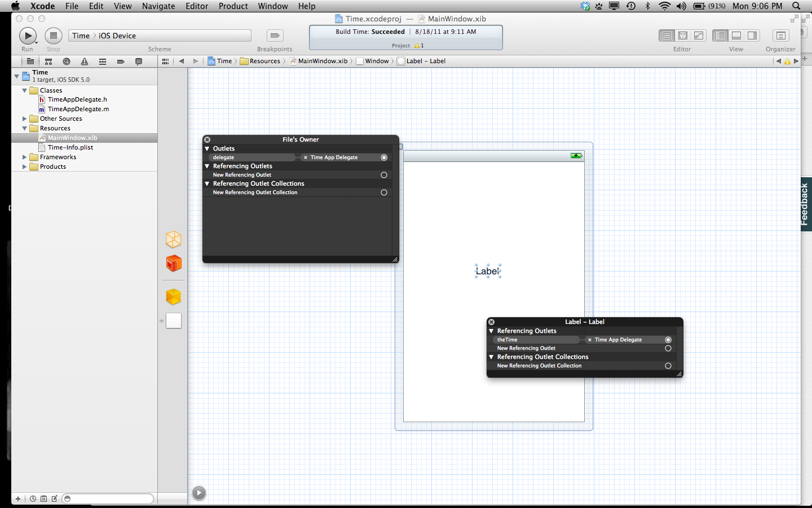The width and height of the screenshot is (812, 508).
Task: Select the Project navigator folder icon
Action: click(30, 61)
